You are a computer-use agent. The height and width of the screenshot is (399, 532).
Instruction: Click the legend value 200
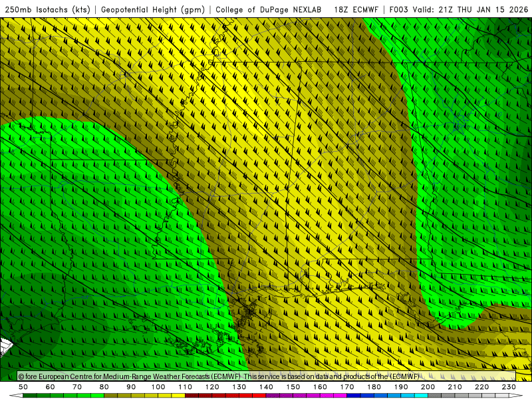click(x=428, y=387)
